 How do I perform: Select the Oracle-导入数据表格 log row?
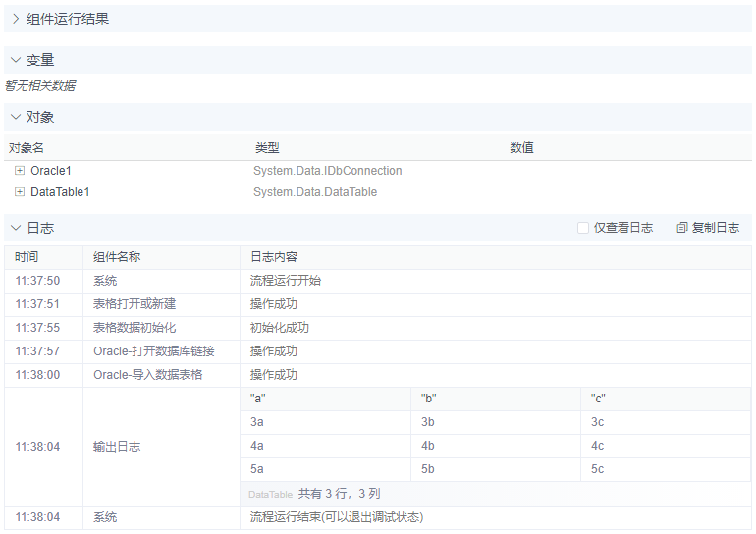(x=147, y=375)
